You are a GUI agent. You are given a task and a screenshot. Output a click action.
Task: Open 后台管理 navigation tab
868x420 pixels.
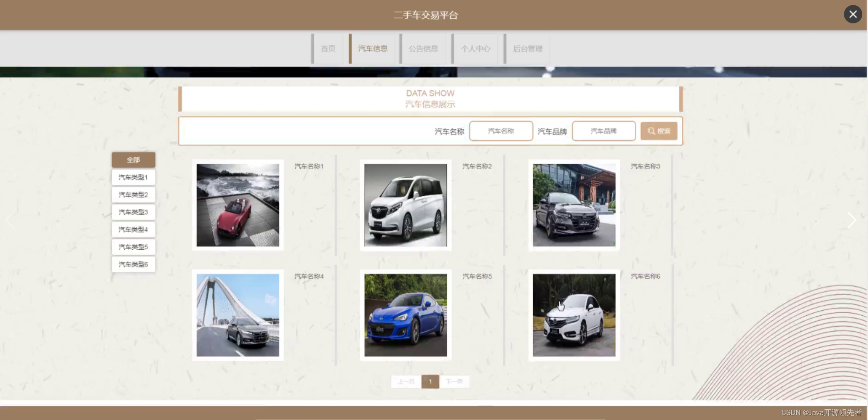tap(528, 49)
